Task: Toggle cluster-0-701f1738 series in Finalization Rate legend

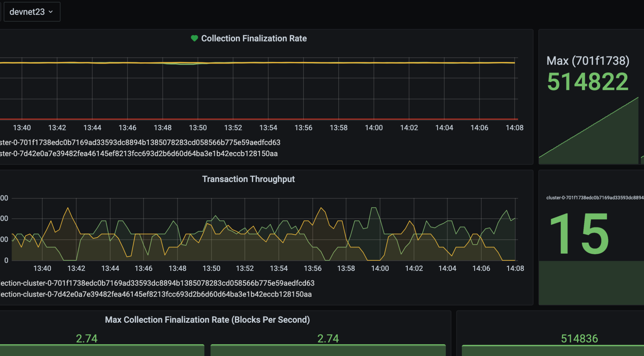Action: coord(140,143)
